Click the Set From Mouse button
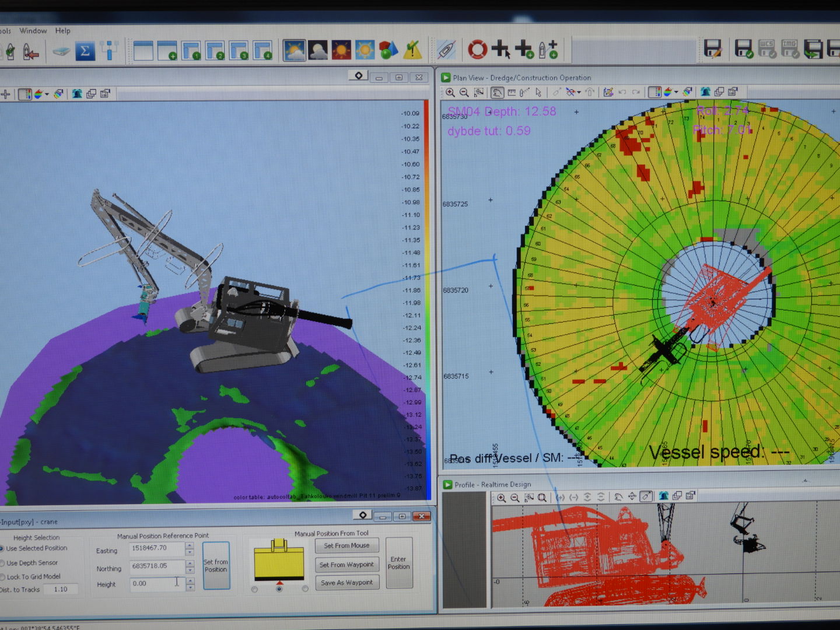Screen dimensions: 840x630 point(346,546)
